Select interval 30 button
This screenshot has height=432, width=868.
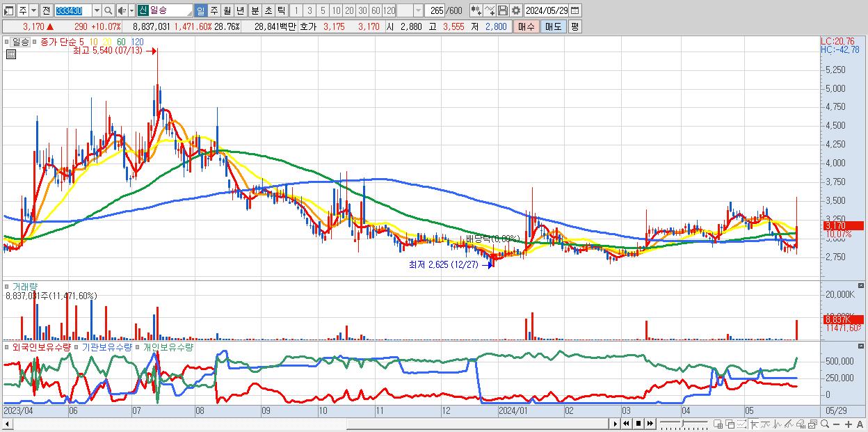pos(362,10)
